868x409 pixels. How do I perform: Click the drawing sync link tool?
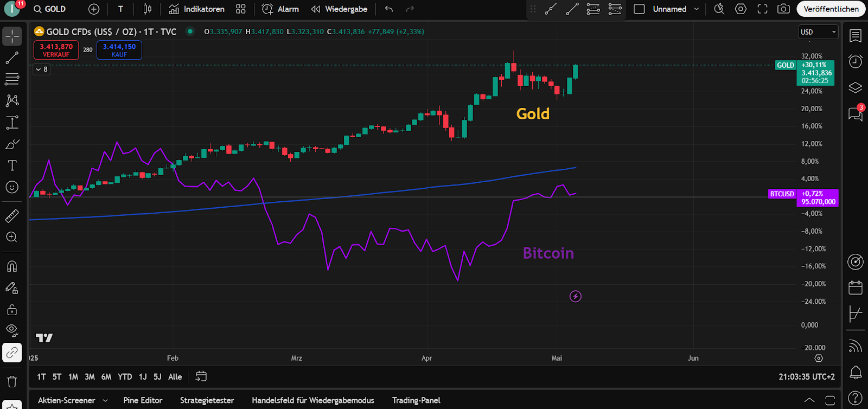(x=12, y=353)
